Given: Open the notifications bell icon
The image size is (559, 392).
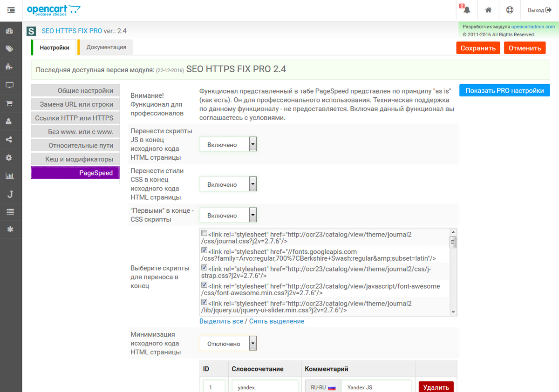Looking at the screenshot, I should click(x=467, y=10).
